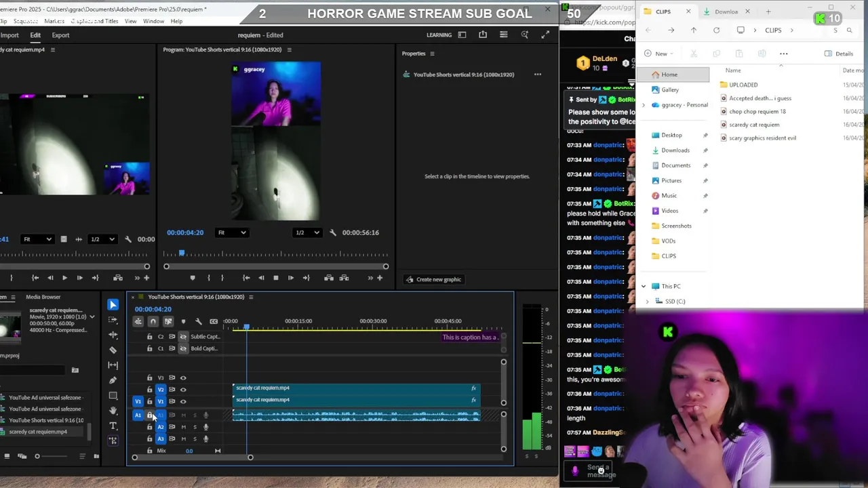This screenshot has height=488, width=868.
Task: Toggle lock on audio track A1
Action: 149,415
